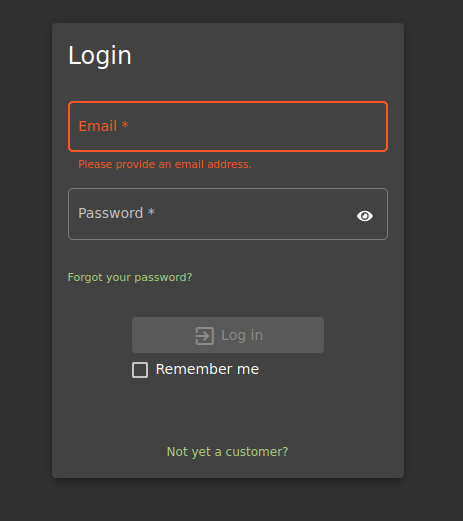Focus the Email input field

point(228,127)
